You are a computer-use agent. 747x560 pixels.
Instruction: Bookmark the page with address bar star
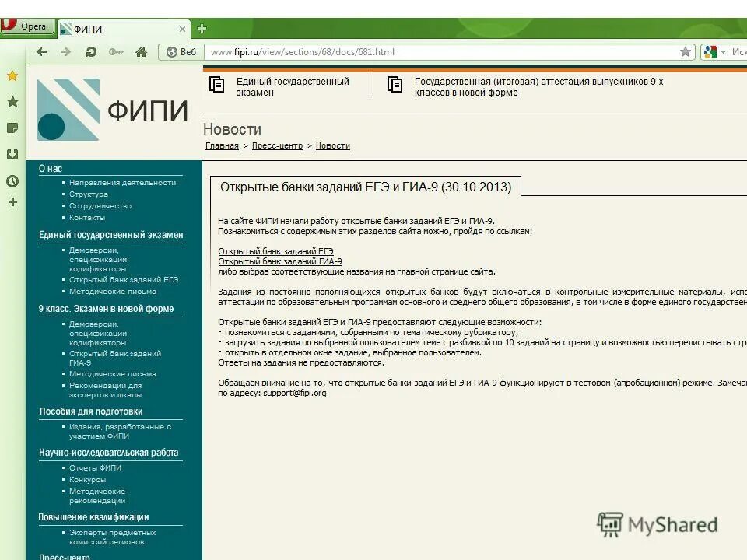(685, 52)
